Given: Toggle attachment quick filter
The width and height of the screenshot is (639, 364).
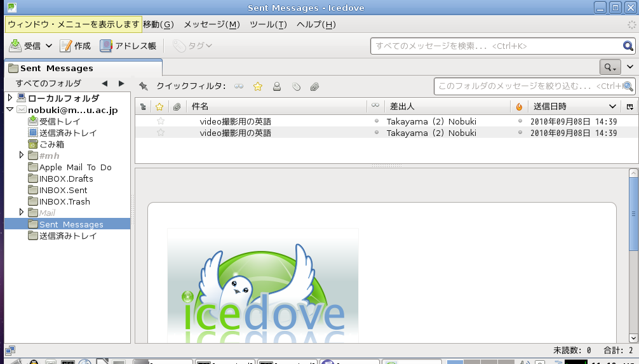Looking at the screenshot, I should pyautogui.click(x=314, y=86).
